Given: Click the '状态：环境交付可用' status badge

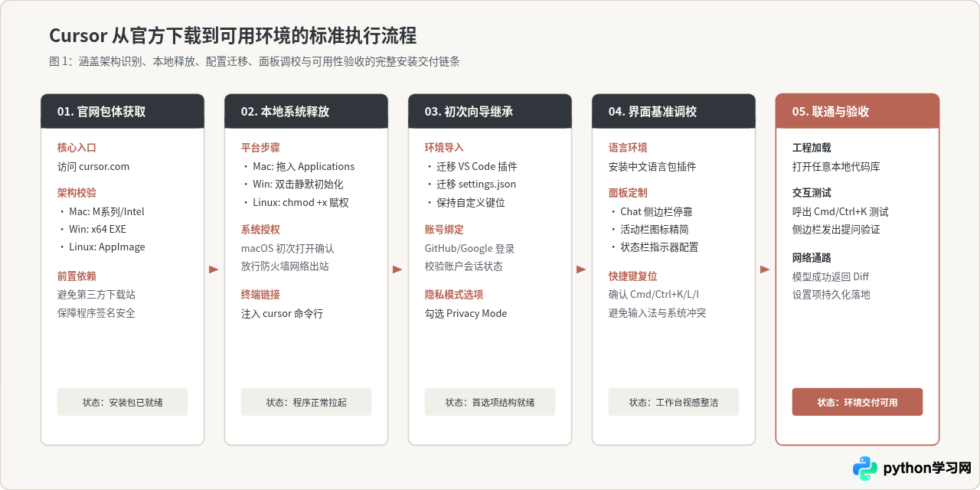Looking at the screenshot, I should [x=857, y=402].
